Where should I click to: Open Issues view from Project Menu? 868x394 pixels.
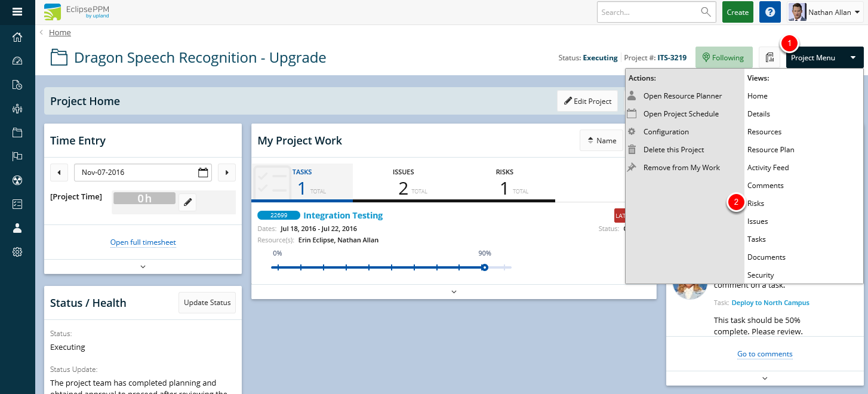click(x=758, y=221)
